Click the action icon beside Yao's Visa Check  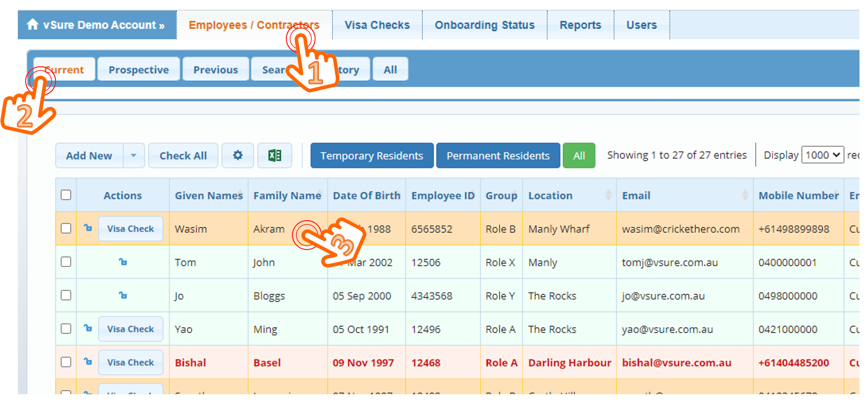click(88, 328)
